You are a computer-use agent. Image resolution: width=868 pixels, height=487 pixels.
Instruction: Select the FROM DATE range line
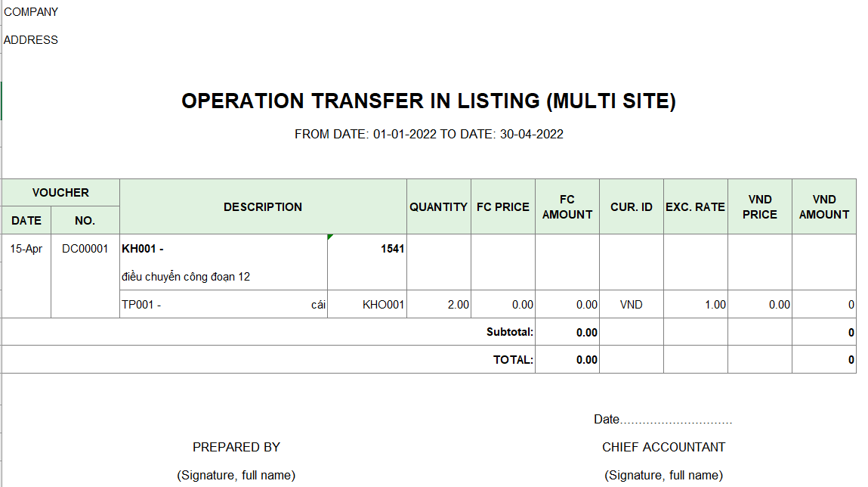pyautogui.click(x=428, y=134)
